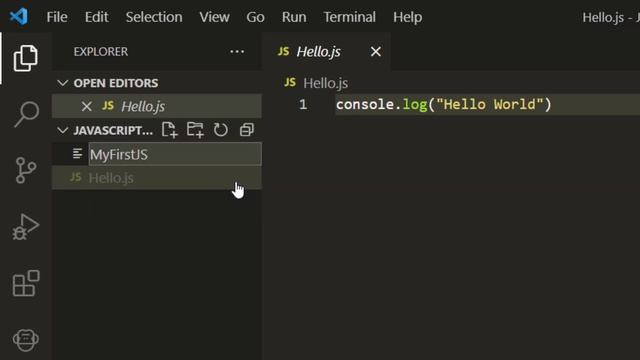Click the console.log code line
Screen dimensions: 640x360
444,104
